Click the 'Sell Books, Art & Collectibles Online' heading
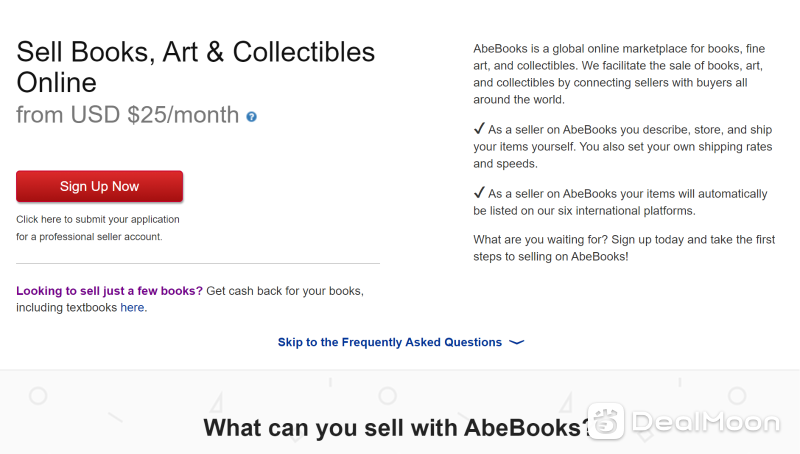800x454 pixels. (x=195, y=67)
